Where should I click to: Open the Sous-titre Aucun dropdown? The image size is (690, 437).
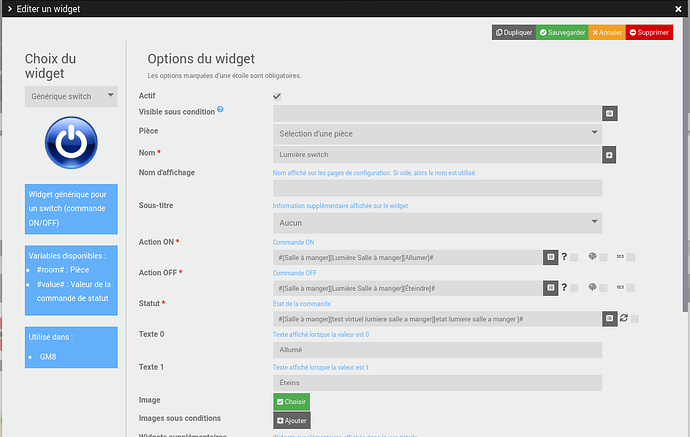pos(437,223)
